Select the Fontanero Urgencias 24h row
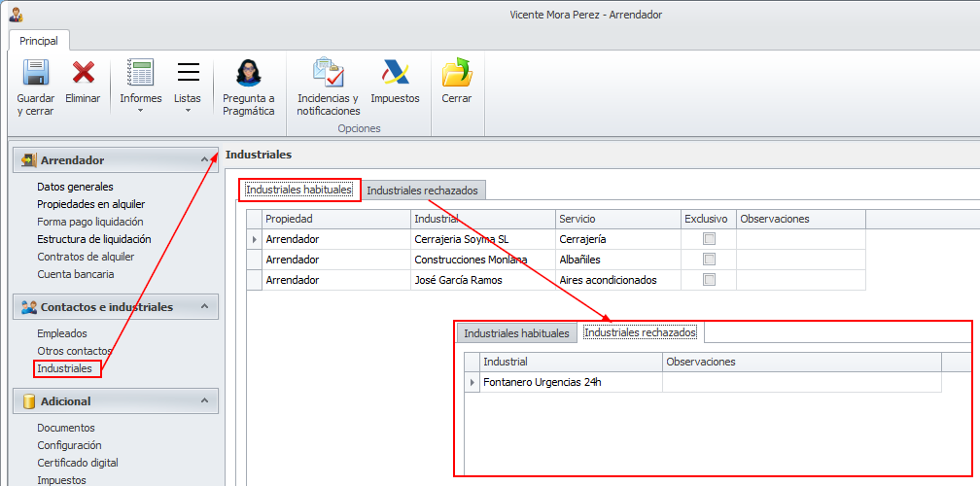 tap(703, 382)
